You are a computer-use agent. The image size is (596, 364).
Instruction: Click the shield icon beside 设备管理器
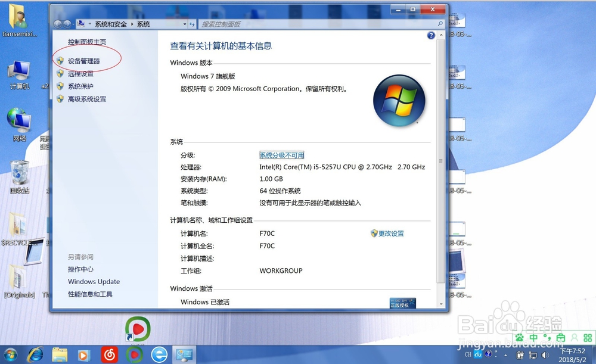(60, 61)
